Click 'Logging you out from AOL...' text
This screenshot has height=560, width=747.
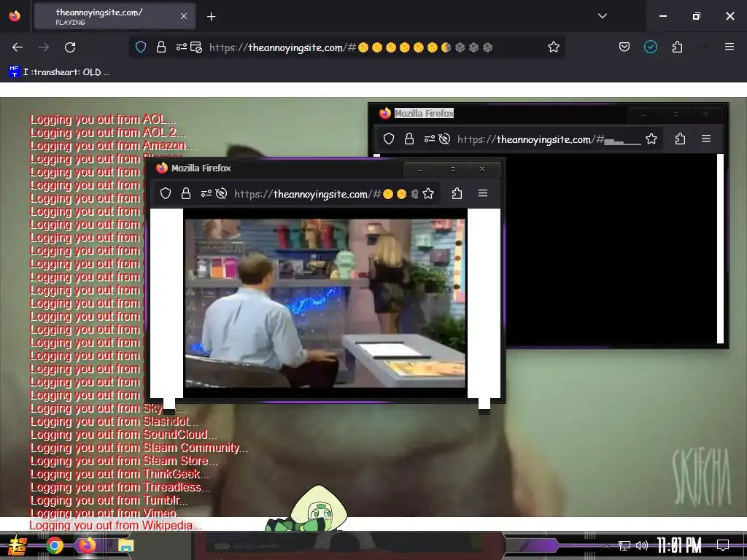tap(103, 119)
